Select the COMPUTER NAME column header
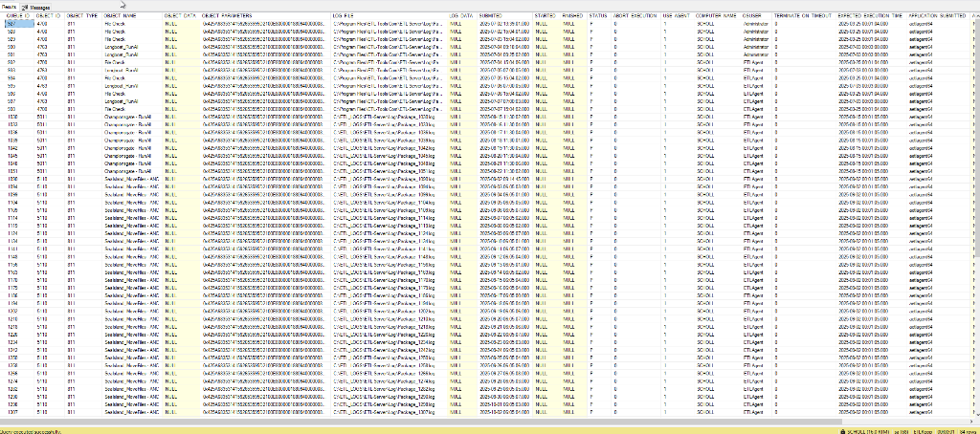980x434 pixels. coord(718,15)
